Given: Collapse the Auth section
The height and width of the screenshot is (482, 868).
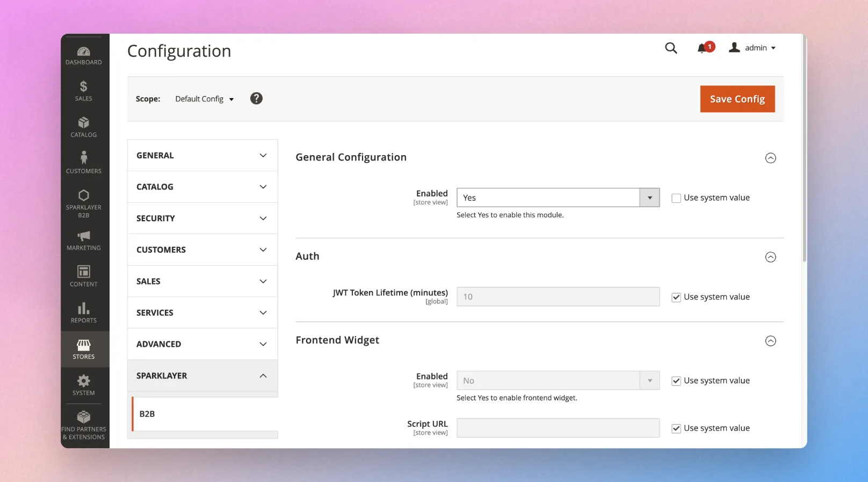Looking at the screenshot, I should pos(770,257).
